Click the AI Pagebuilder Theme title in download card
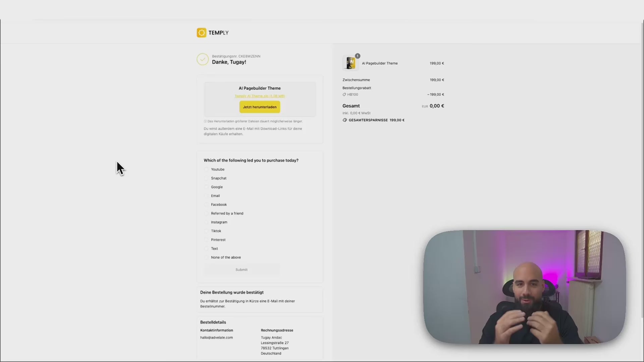 click(x=260, y=88)
